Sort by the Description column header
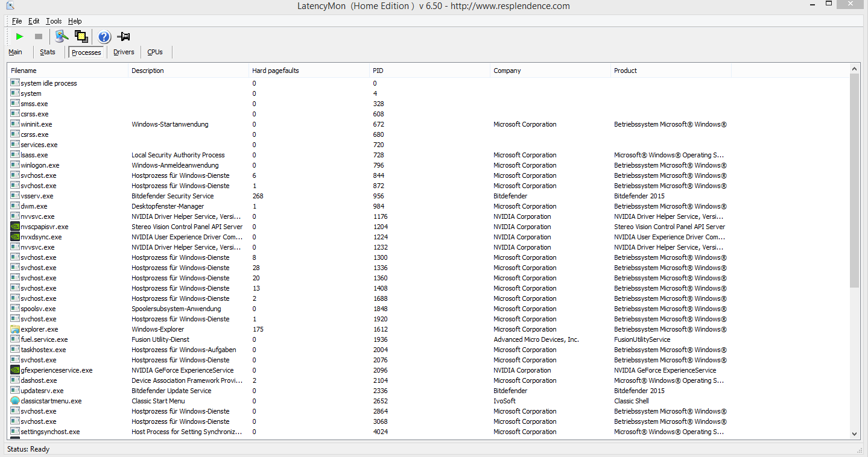Screen dimensions: 868x457 (x=189, y=71)
